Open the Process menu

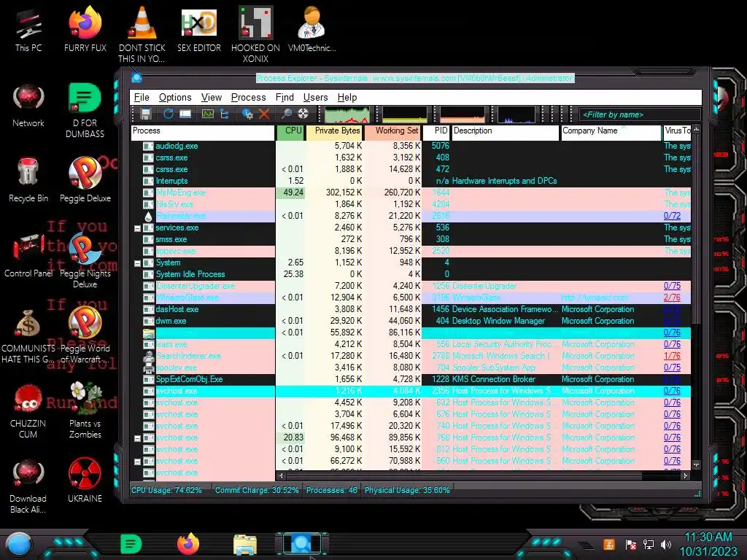[x=248, y=97]
